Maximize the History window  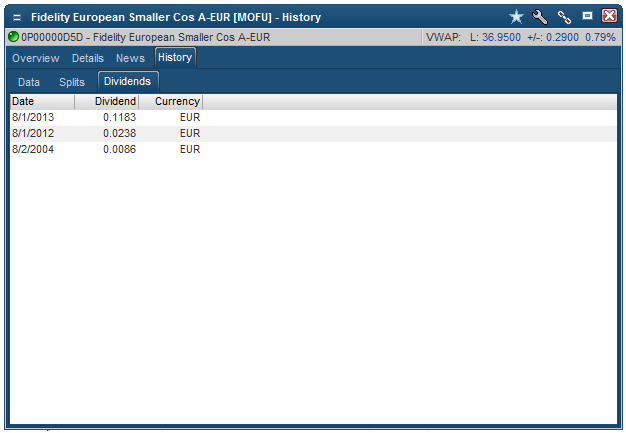coord(587,16)
